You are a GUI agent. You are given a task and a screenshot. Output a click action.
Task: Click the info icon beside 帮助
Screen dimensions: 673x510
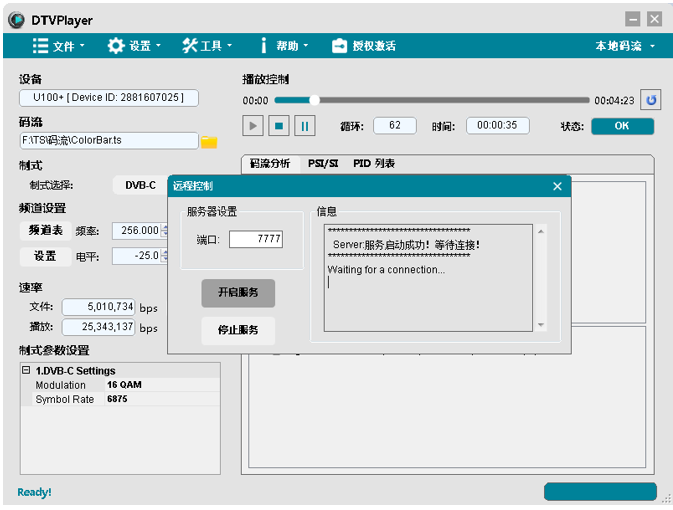point(264,46)
